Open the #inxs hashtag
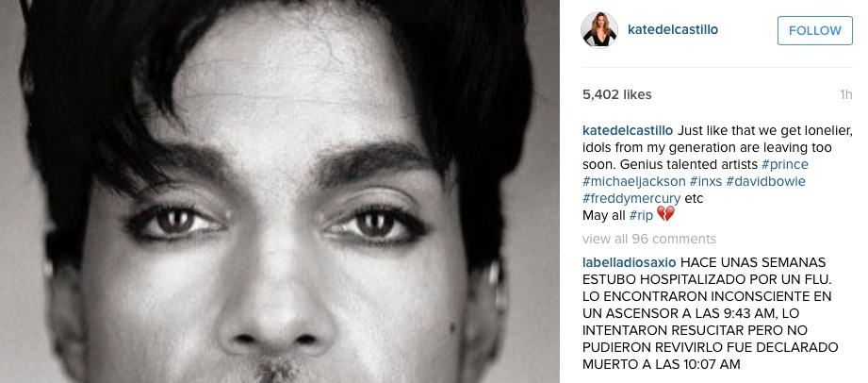 (706, 181)
